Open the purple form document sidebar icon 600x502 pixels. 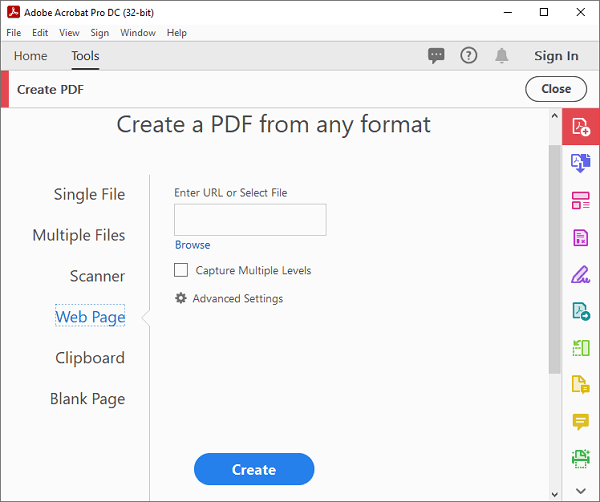580,238
